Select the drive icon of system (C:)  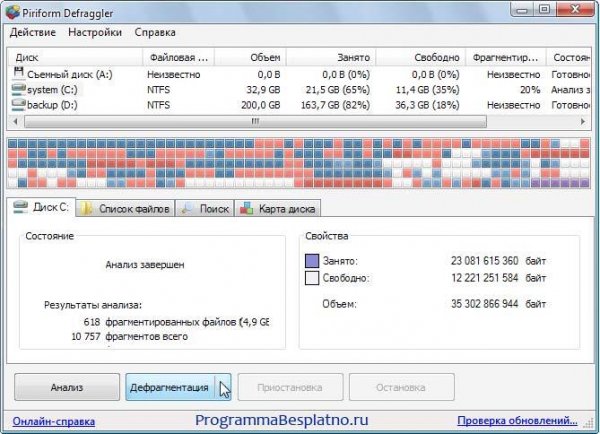18,89
